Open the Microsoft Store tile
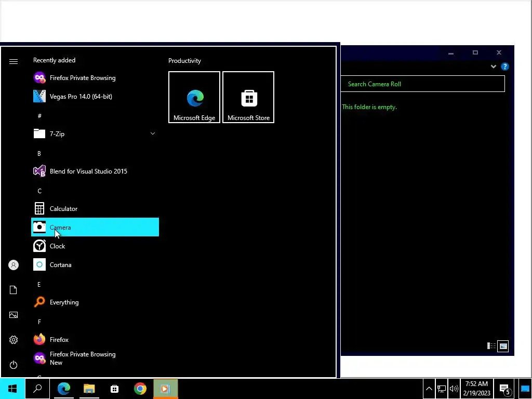This screenshot has height=399, width=532. click(x=248, y=97)
